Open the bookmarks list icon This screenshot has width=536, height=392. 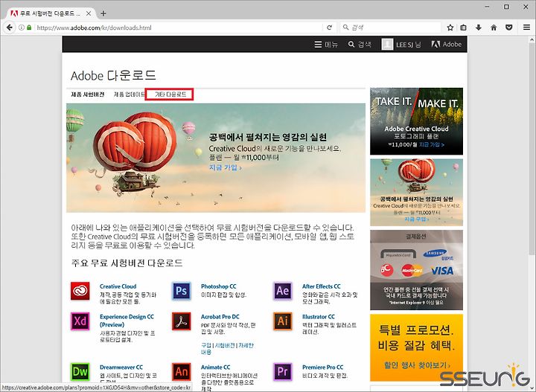[463, 28]
